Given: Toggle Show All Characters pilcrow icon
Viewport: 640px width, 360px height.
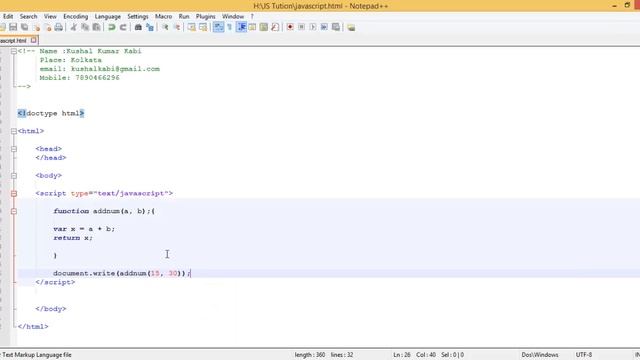Looking at the screenshot, I should click(229, 27).
